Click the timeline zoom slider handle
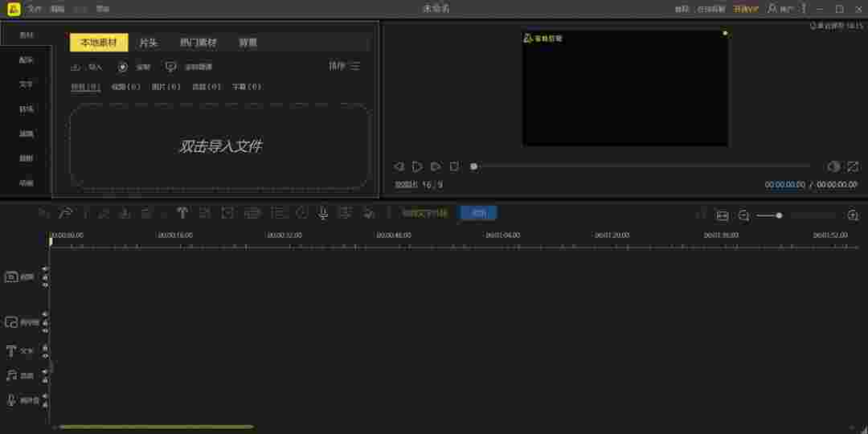 [779, 215]
